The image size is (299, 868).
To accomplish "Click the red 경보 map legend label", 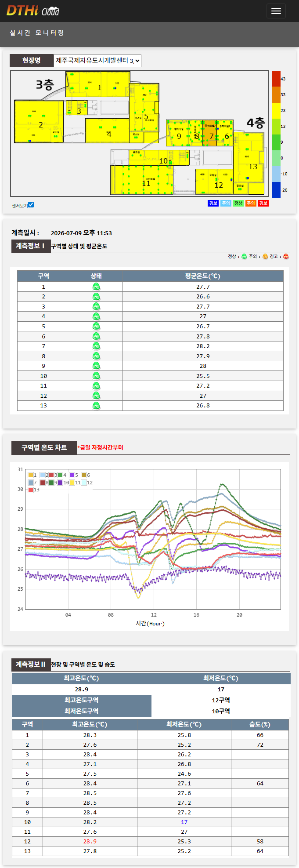I will [x=263, y=203].
